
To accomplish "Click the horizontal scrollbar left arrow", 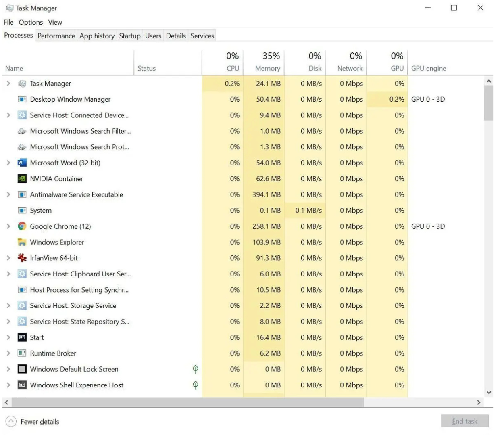I will click(6, 402).
